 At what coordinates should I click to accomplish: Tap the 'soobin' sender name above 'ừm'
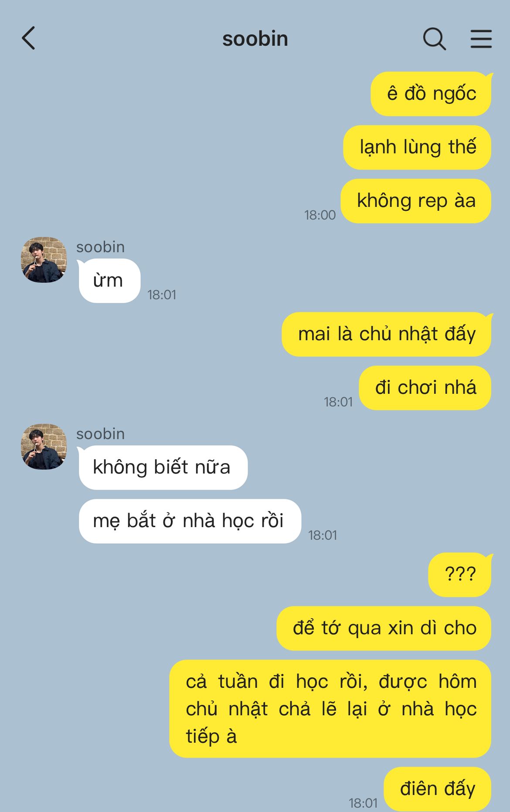click(x=100, y=247)
